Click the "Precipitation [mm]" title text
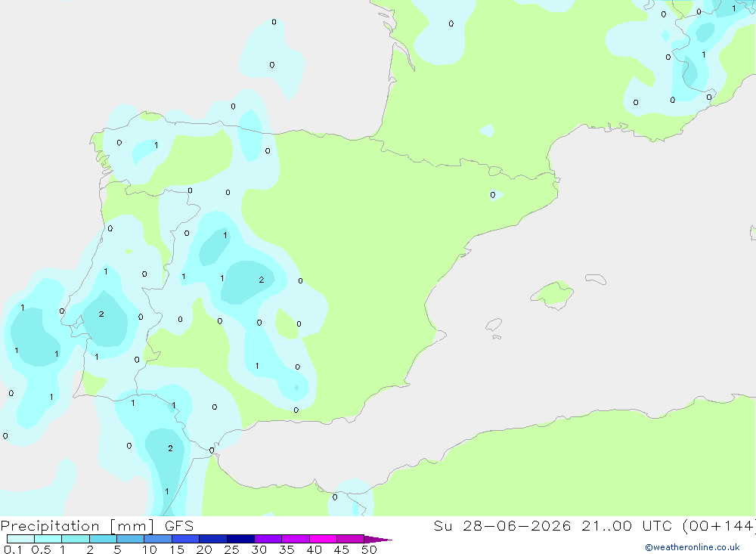Image resolution: width=756 pixels, height=554 pixels. (77, 526)
